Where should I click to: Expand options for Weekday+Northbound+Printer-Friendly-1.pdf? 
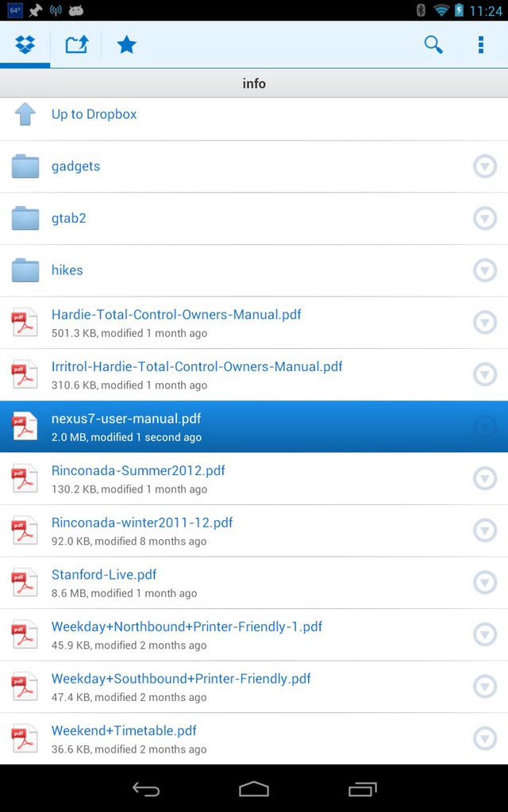click(485, 634)
